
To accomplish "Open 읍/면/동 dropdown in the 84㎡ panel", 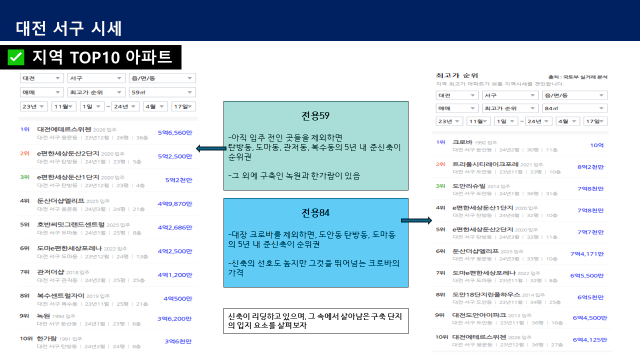I will coord(575,95).
